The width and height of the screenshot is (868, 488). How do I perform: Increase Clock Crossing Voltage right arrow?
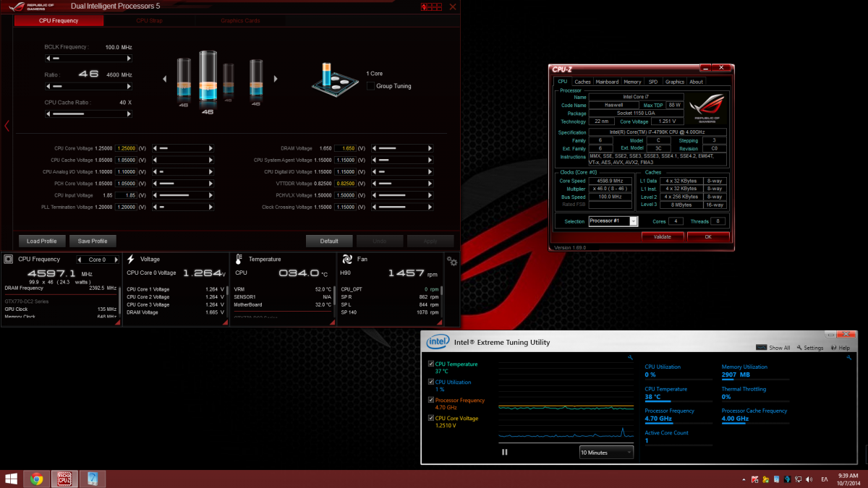[x=431, y=207]
